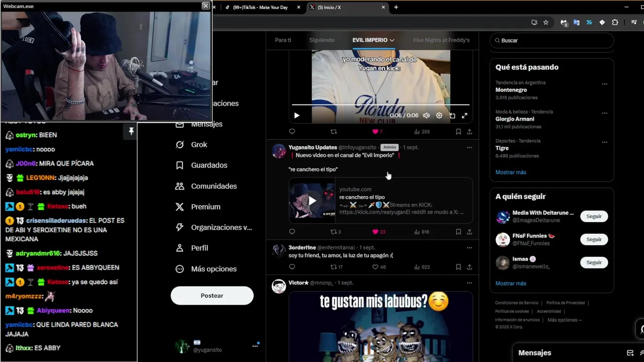644x362 pixels.
Task: Open Grok from sidebar
Action: [191, 145]
